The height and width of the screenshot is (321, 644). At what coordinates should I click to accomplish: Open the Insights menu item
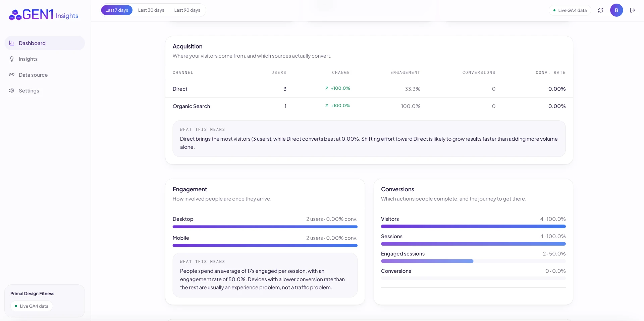(45, 59)
